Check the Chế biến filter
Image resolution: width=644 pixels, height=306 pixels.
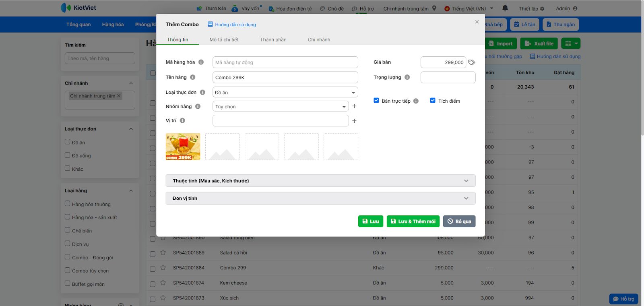[68, 230]
